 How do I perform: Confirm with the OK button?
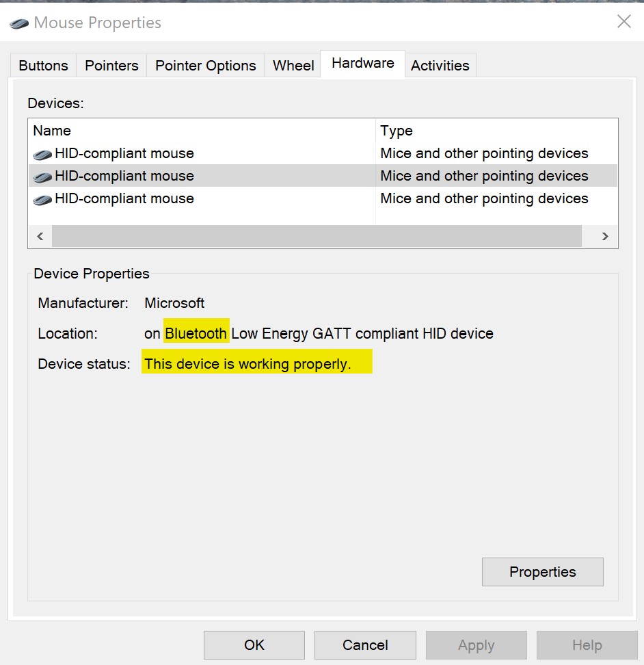pos(254,644)
